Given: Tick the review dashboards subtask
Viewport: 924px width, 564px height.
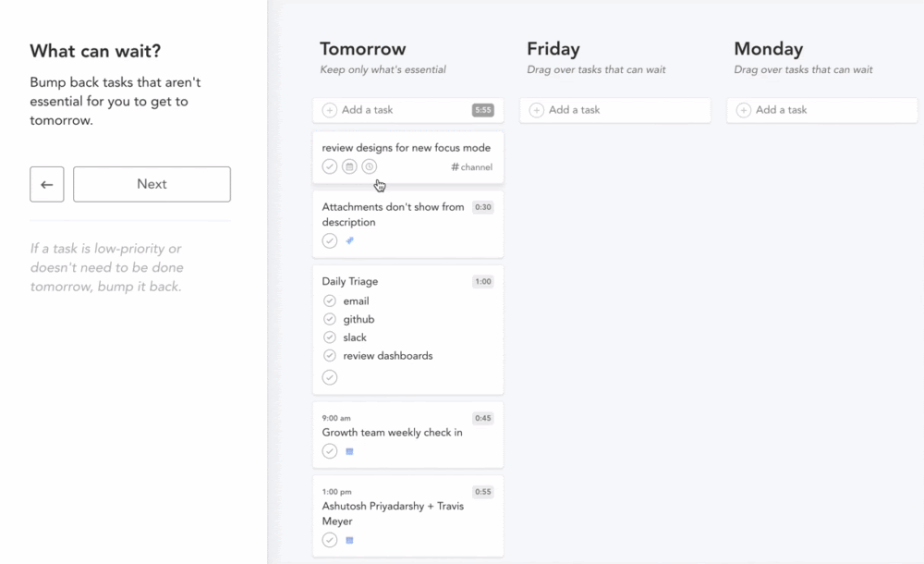Looking at the screenshot, I should pos(330,355).
